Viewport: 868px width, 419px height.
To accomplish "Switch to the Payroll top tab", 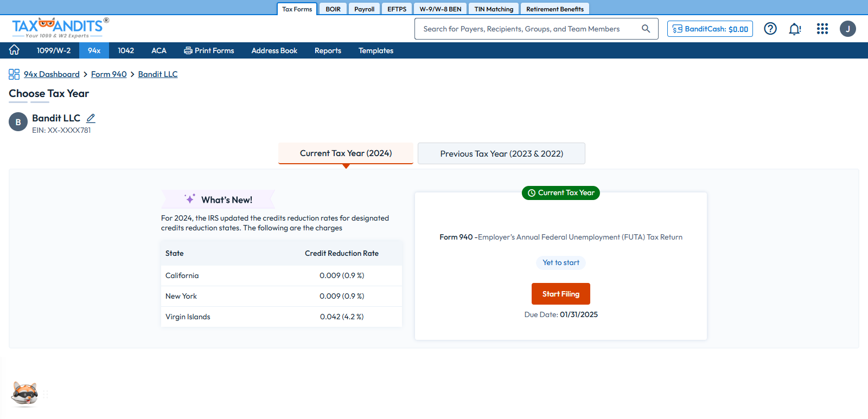I will click(x=364, y=9).
